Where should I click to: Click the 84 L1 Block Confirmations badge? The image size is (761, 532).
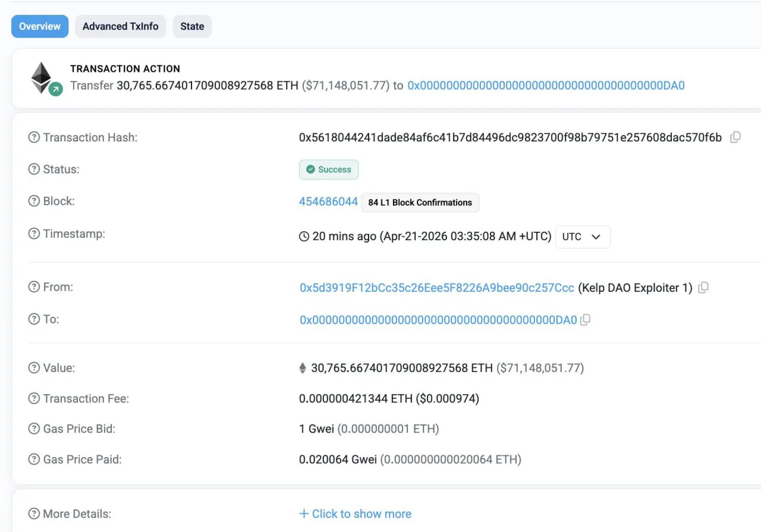(420, 202)
